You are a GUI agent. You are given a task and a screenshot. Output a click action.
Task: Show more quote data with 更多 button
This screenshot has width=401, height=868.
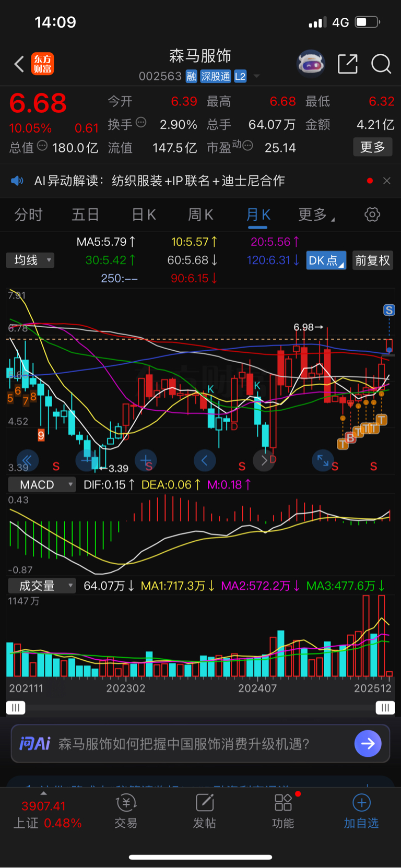coord(373,147)
